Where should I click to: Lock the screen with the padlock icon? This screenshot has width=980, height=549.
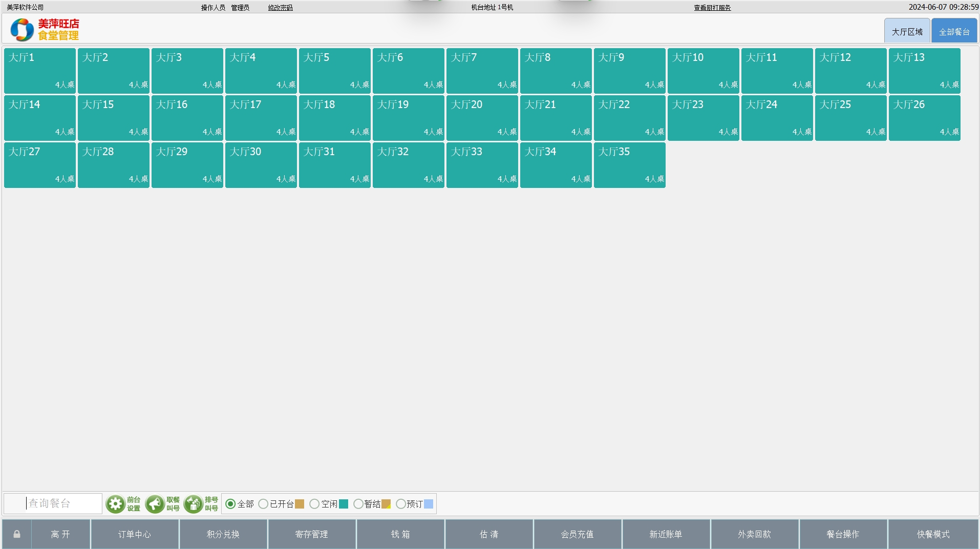[x=17, y=534]
